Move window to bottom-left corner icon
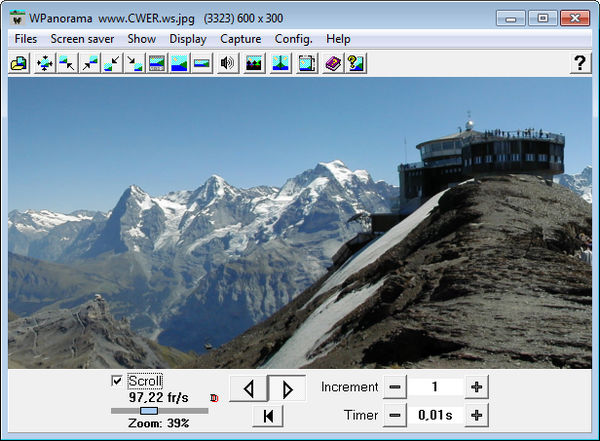This screenshot has height=441, width=600. [112, 63]
